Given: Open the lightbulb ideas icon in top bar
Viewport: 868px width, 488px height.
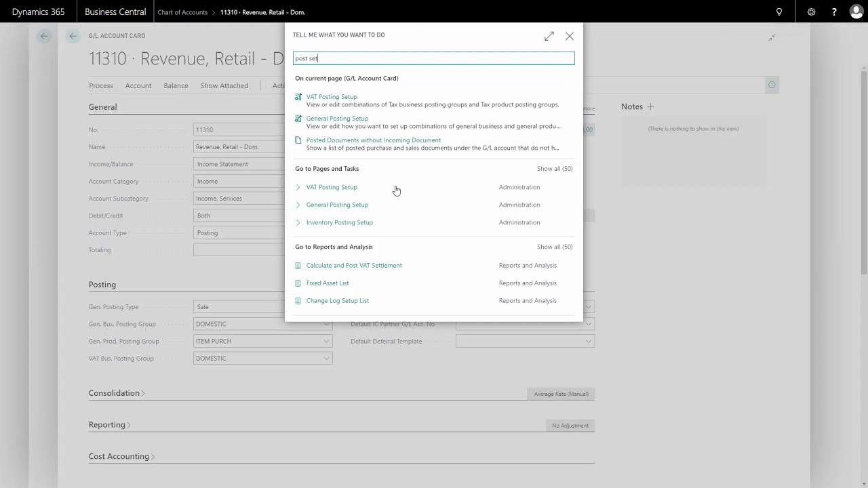Looking at the screenshot, I should click(779, 12).
